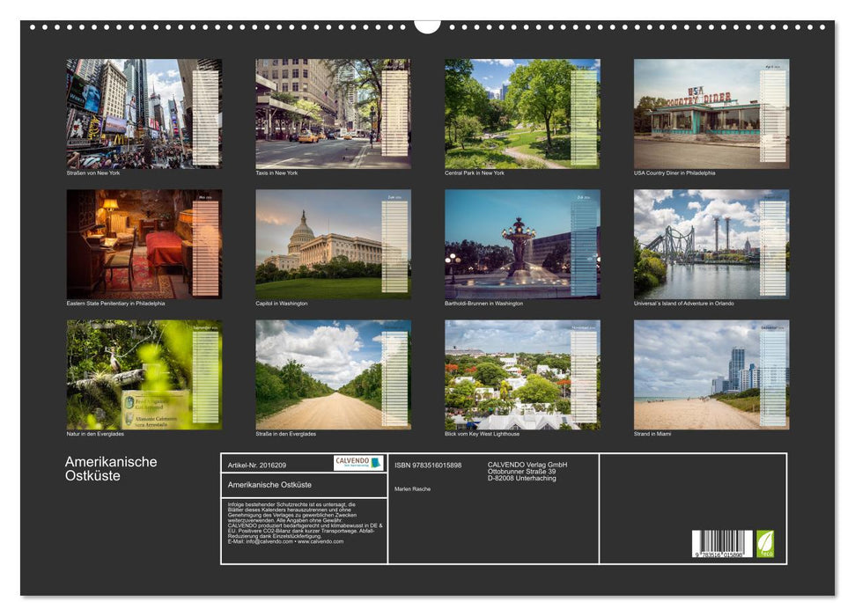Click the Central Park in New York photo
Image resolution: width=855 pixels, height=616 pixels.
tap(520, 112)
